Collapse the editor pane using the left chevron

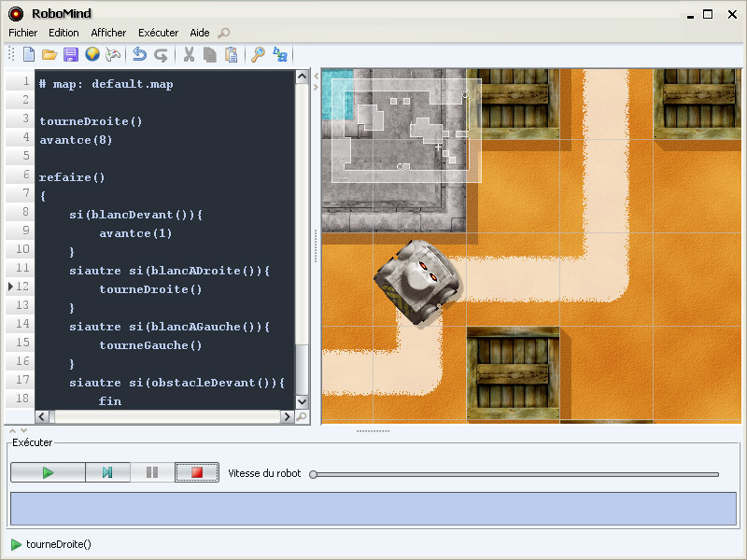point(317,77)
